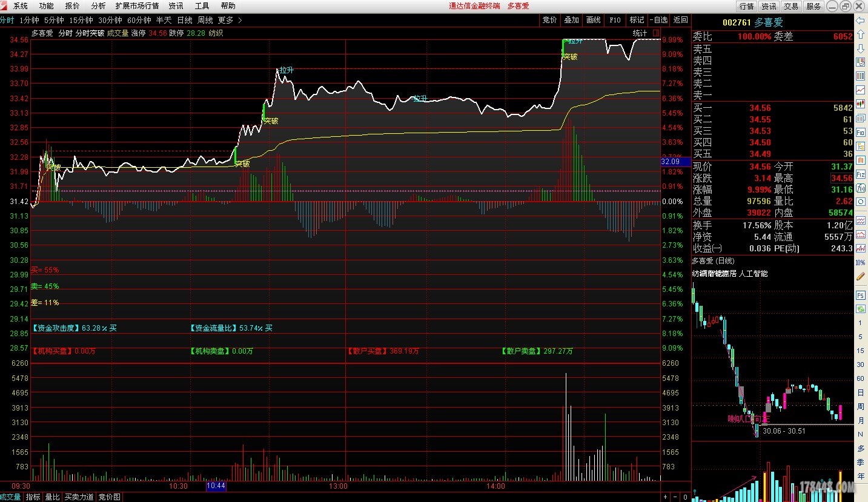Open the 服务 service button
The image size is (868, 502).
click(813, 6)
